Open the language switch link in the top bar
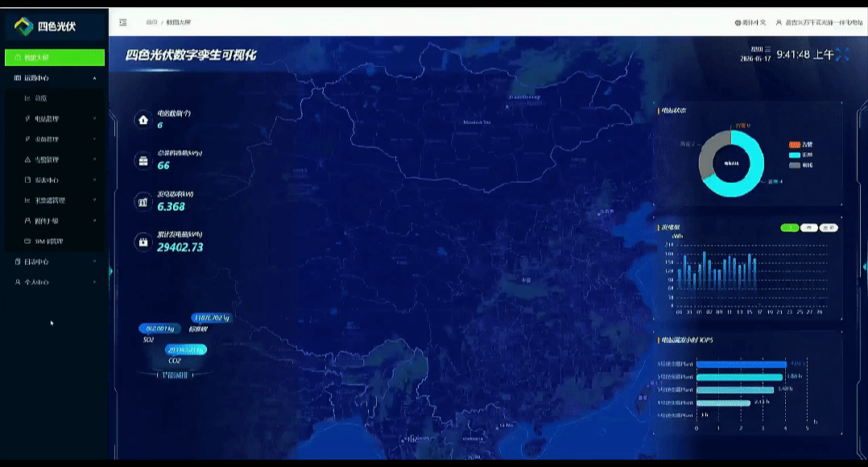 pyautogui.click(x=750, y=23)
